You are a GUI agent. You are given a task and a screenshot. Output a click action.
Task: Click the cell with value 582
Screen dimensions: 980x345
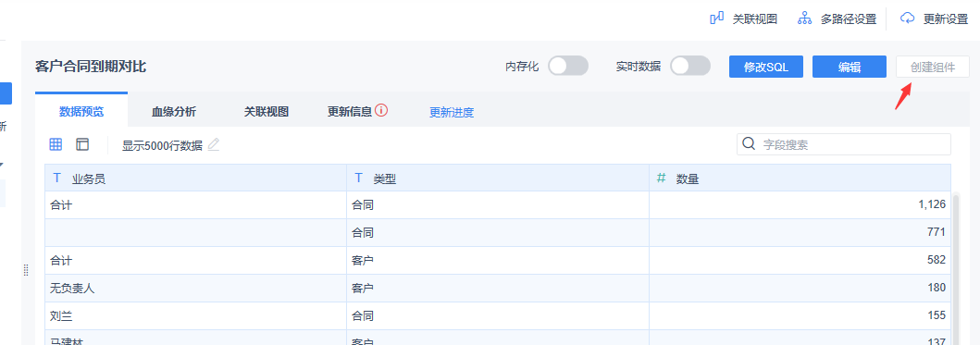800,260
